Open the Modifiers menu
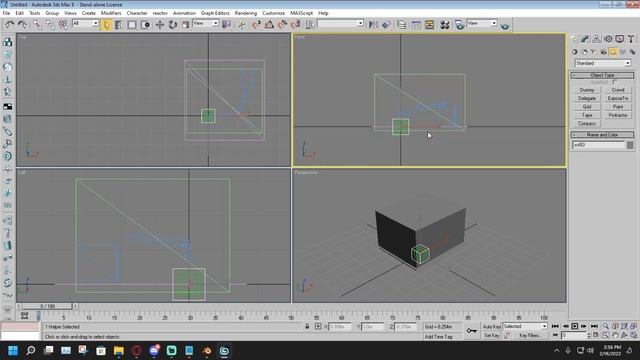 pyautogui.click(x=111, y=13)
